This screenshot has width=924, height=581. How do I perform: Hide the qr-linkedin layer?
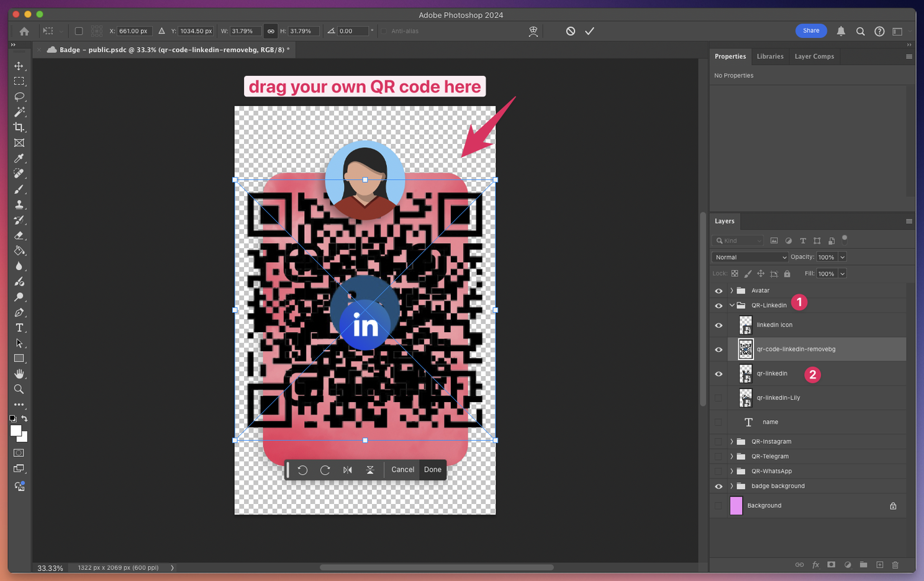[x=718, y=374]
